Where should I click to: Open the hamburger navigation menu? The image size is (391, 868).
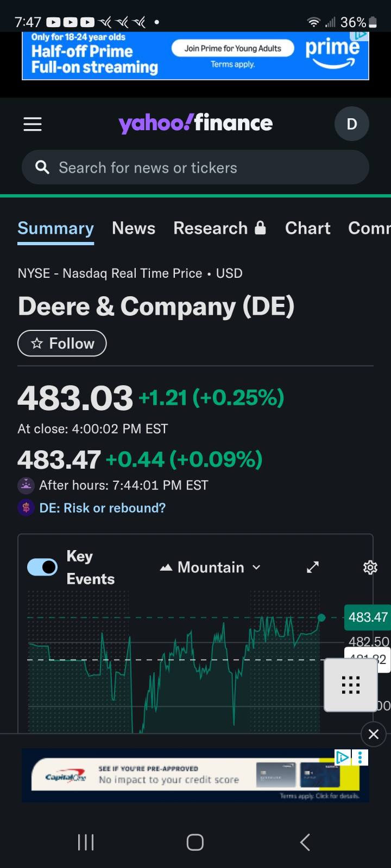point(33,124)
